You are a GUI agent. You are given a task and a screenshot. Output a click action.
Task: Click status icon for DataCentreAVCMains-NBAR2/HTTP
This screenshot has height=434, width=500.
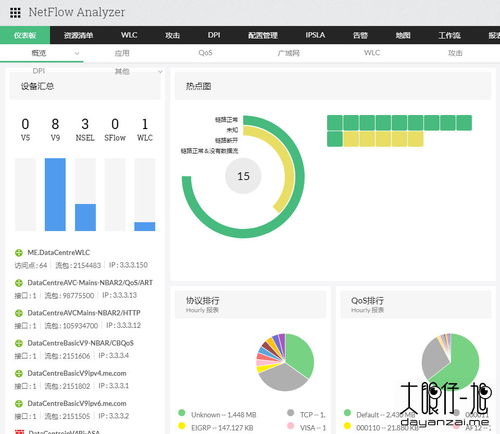19,313
